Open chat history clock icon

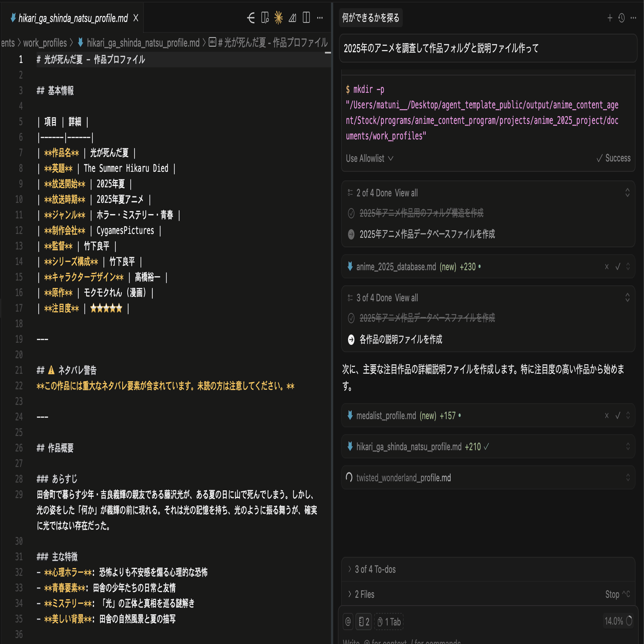[x=622, y=18]
